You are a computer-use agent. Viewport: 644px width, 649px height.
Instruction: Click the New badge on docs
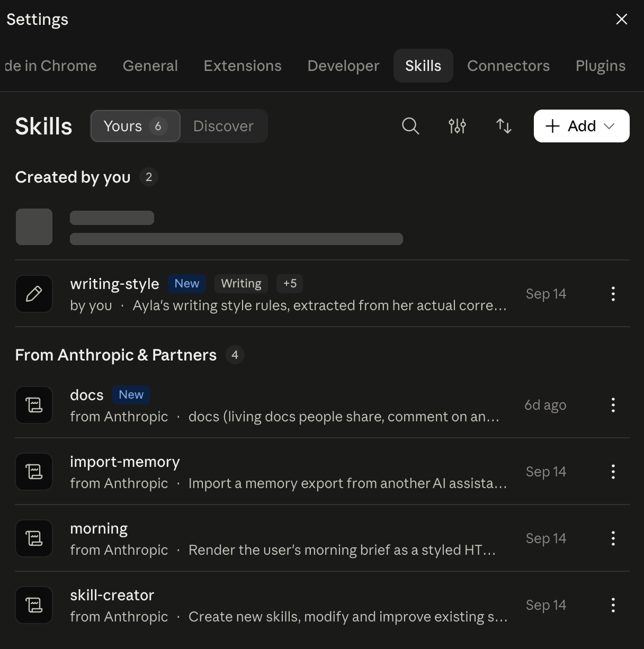pos(131,394)
